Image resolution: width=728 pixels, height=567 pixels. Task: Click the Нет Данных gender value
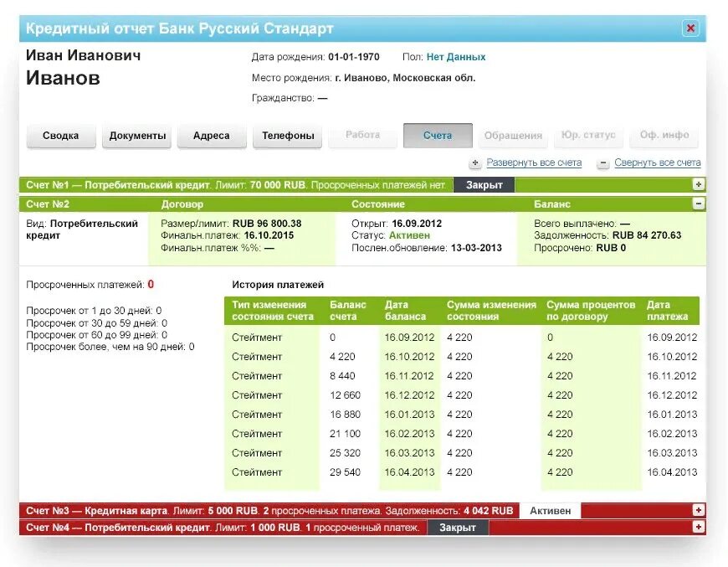tap(456, 57)
